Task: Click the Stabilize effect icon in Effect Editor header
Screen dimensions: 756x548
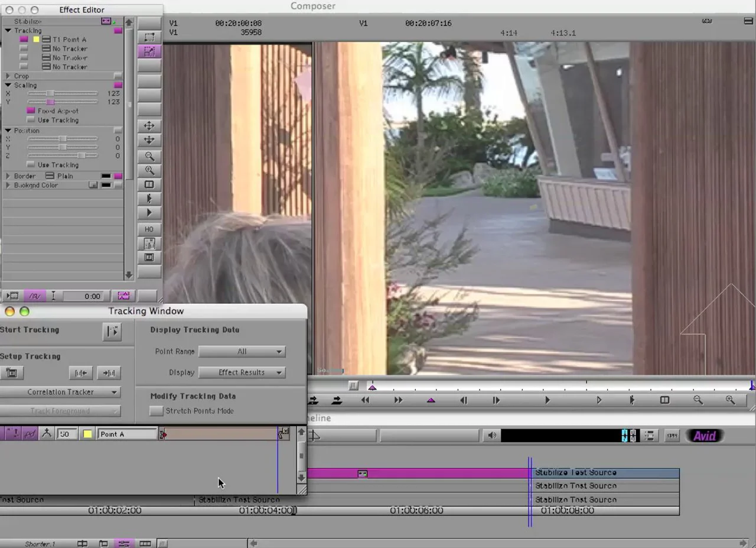Action: tap(106, 21)
